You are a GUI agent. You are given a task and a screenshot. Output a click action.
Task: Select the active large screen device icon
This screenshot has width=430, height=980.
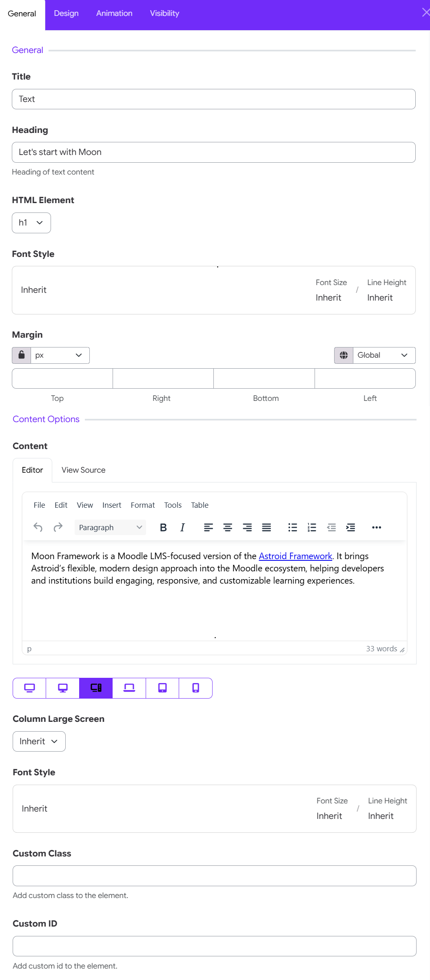96,688
